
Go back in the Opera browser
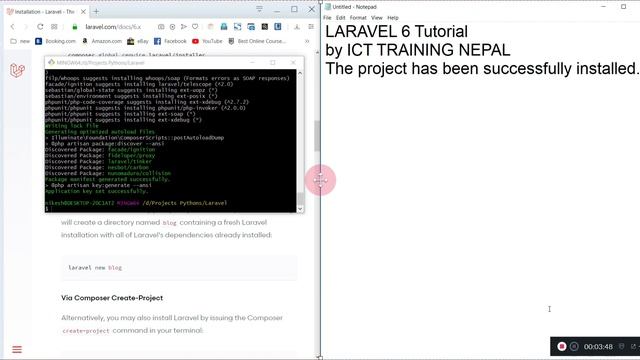pos(12,27)
